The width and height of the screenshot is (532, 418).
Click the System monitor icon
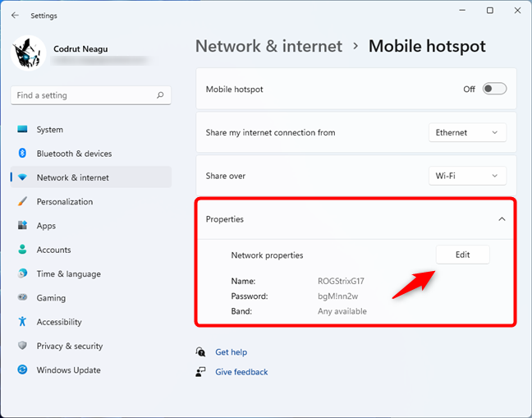(22, 129)
